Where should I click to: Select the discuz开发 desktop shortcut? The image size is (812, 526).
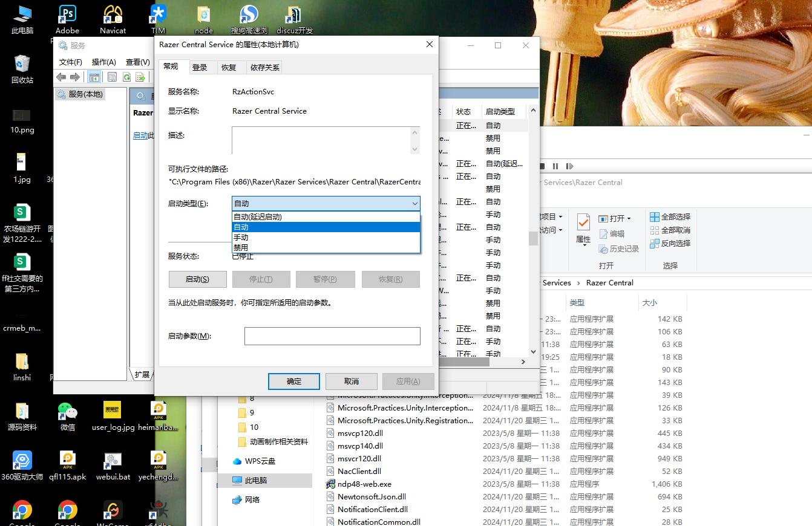295,18
